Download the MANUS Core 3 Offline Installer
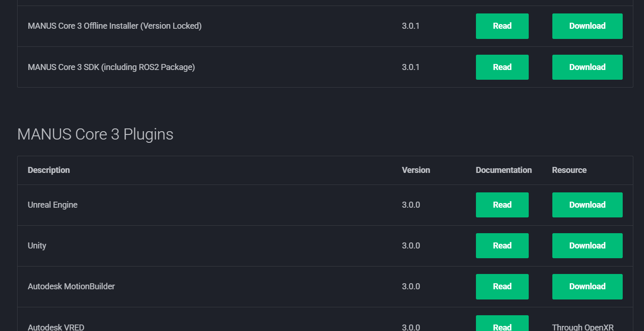644x331 pixels. 587,26
